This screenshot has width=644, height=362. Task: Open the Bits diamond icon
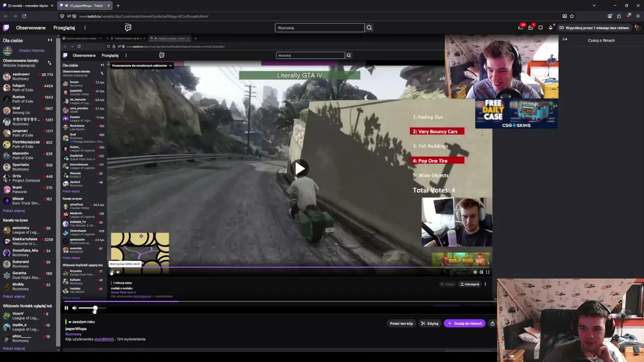pos(550,28)
